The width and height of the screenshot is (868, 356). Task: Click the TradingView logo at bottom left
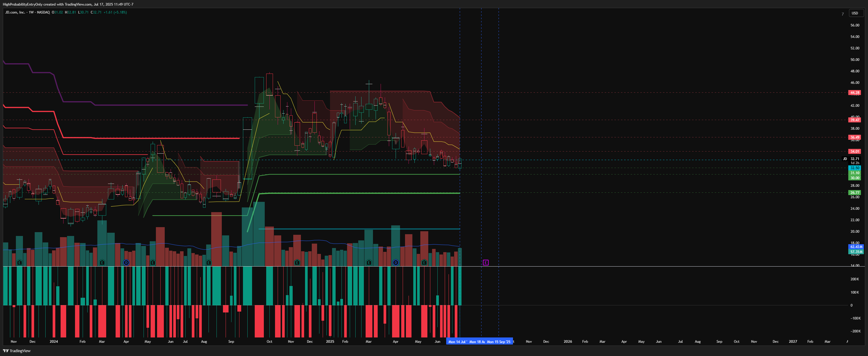coord(17,351)
